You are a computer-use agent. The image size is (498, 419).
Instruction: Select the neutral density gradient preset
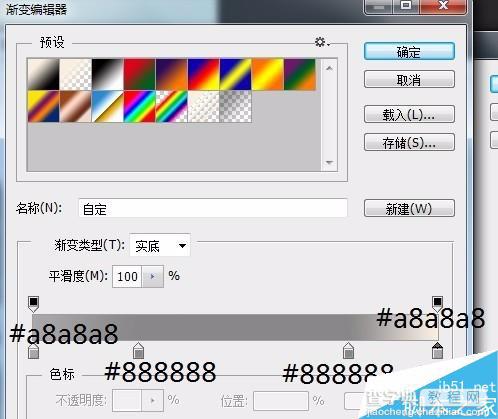tap(236, 106)
